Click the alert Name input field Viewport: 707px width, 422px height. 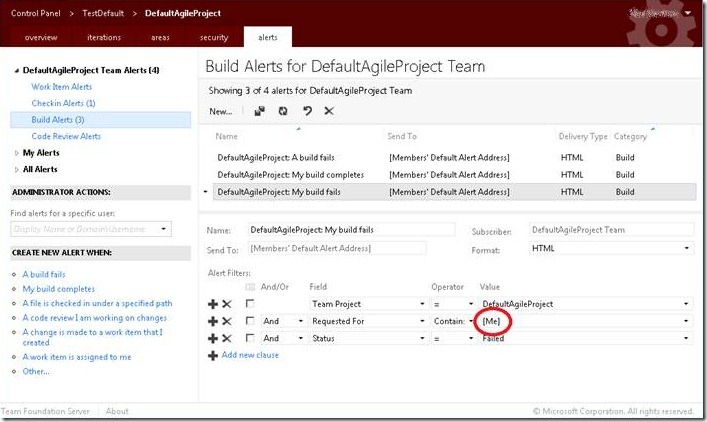(351, 229)
